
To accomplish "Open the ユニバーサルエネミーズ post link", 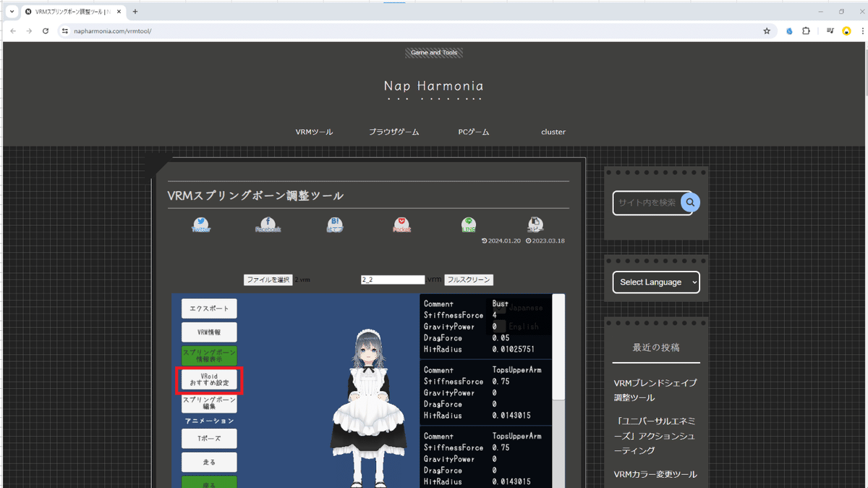I will pos(655,436).
